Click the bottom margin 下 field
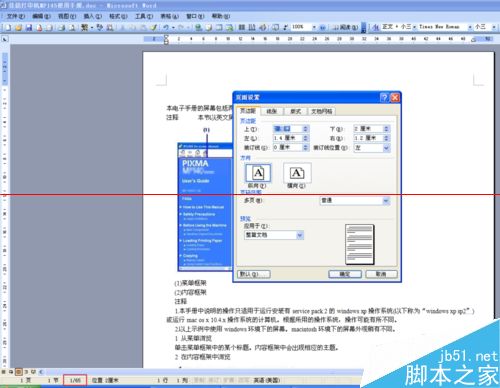500x388 pixels. coord(368,129)
